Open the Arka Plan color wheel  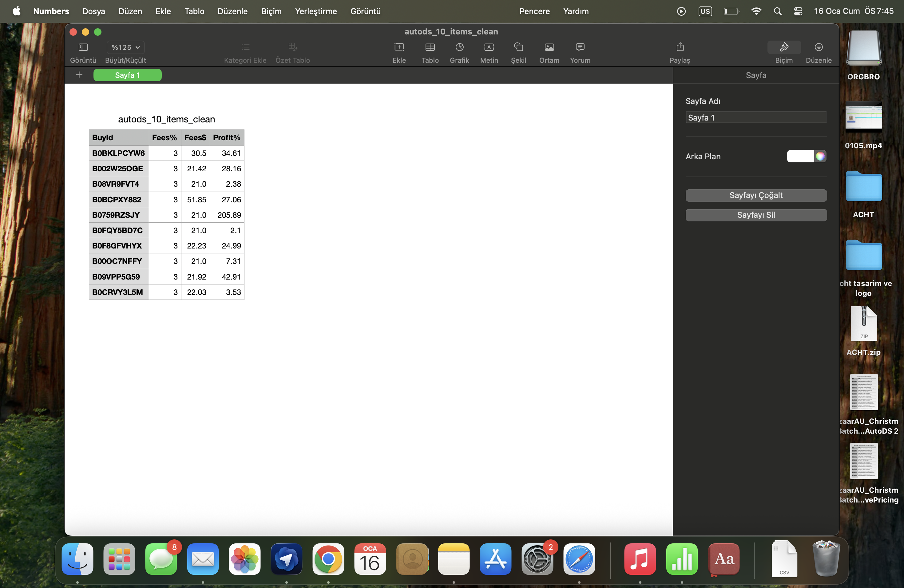coord(820,156)
